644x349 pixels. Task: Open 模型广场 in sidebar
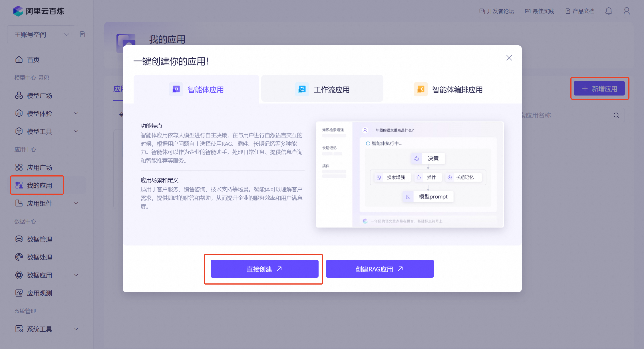click(x=39, y=96)
